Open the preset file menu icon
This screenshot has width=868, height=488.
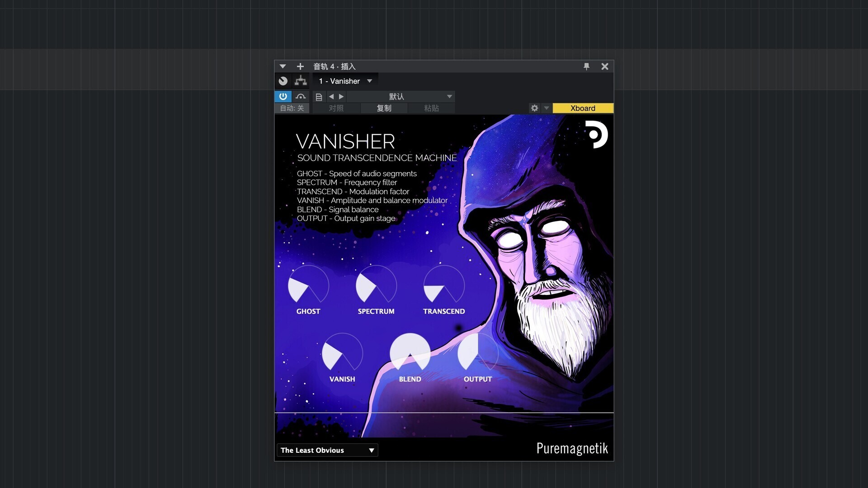click(319, 97)
